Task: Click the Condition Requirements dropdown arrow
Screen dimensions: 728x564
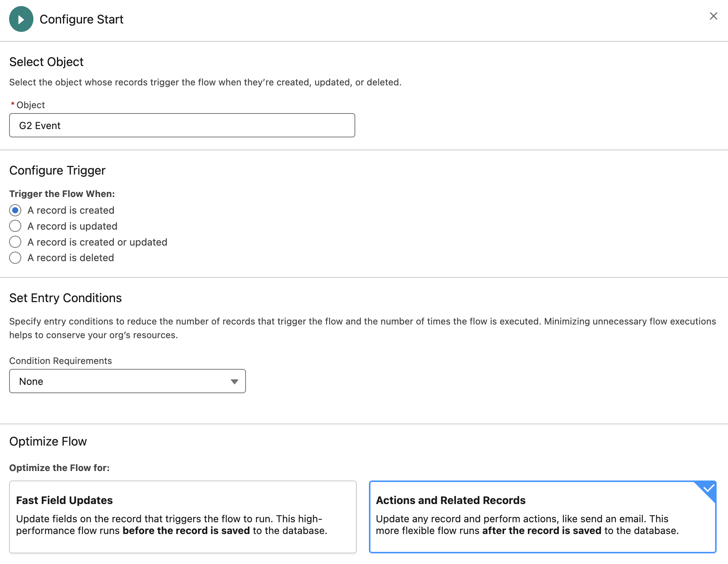Action: pyautogui.click(x=234, y=381)
